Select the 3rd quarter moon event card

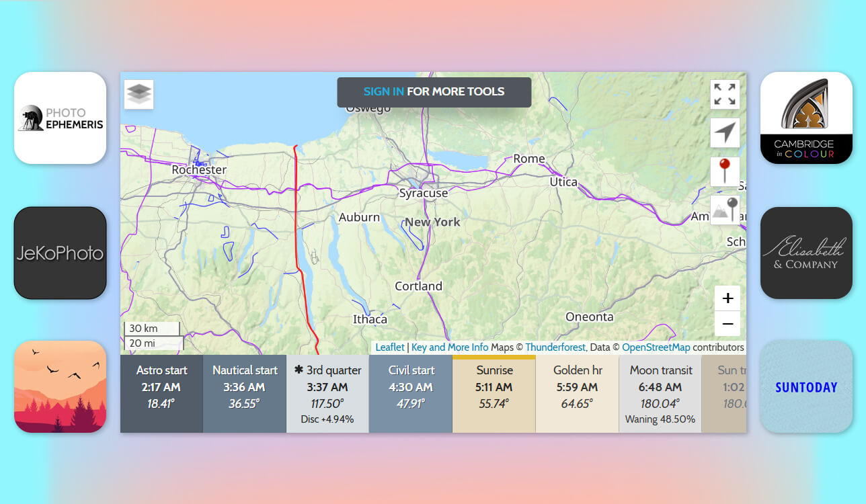327,394
